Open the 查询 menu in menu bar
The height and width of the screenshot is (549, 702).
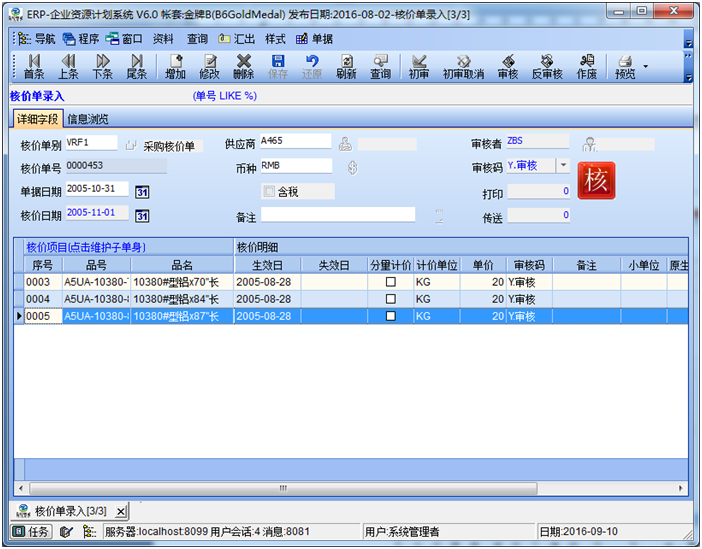[x=197, y=39]
